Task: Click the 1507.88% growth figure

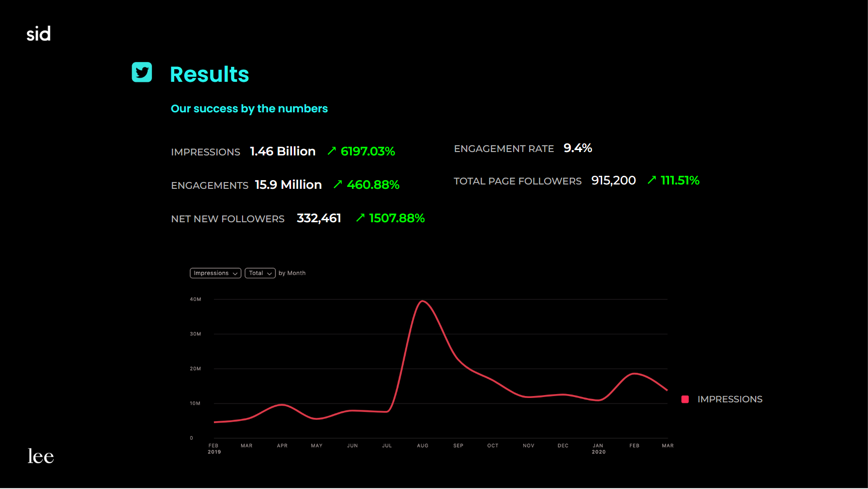Action: click(x=397, y=218)
